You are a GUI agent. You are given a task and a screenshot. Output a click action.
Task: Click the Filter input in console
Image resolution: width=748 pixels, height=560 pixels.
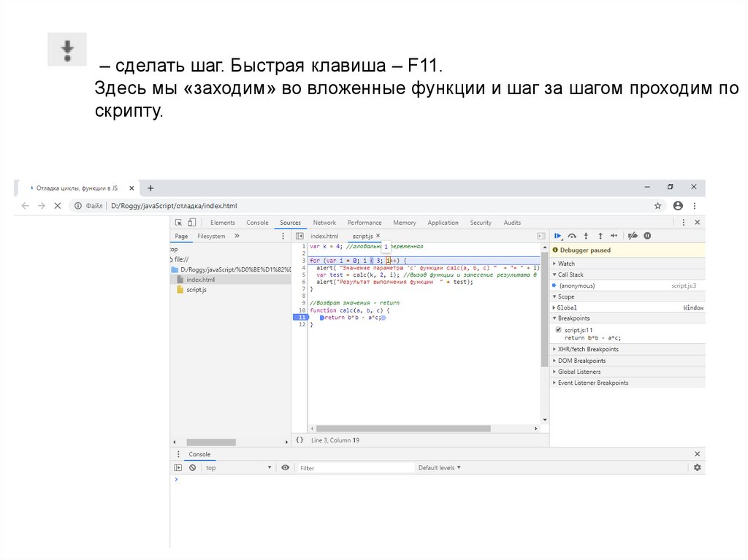[x=356, y=468]
